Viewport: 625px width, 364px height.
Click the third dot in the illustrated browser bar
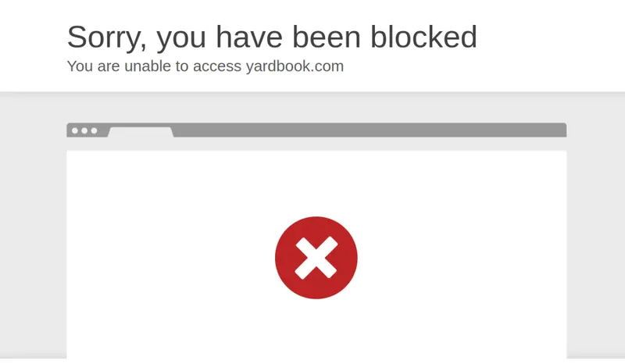94,130
